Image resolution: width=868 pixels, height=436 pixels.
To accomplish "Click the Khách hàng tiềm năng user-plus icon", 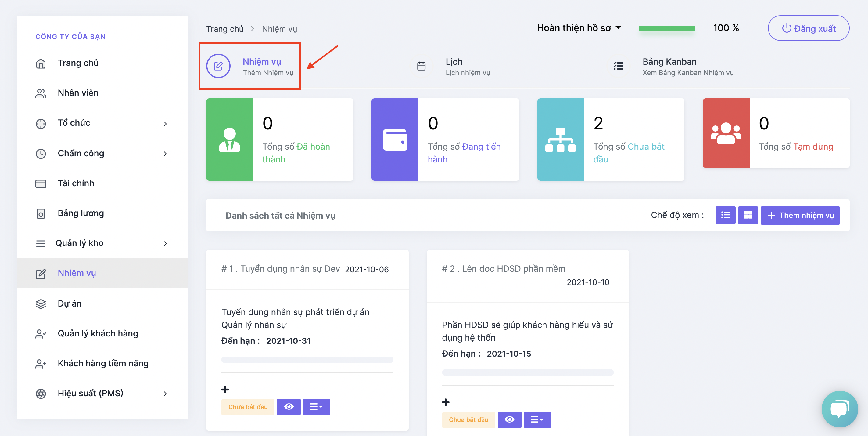I will pos(41,364).
